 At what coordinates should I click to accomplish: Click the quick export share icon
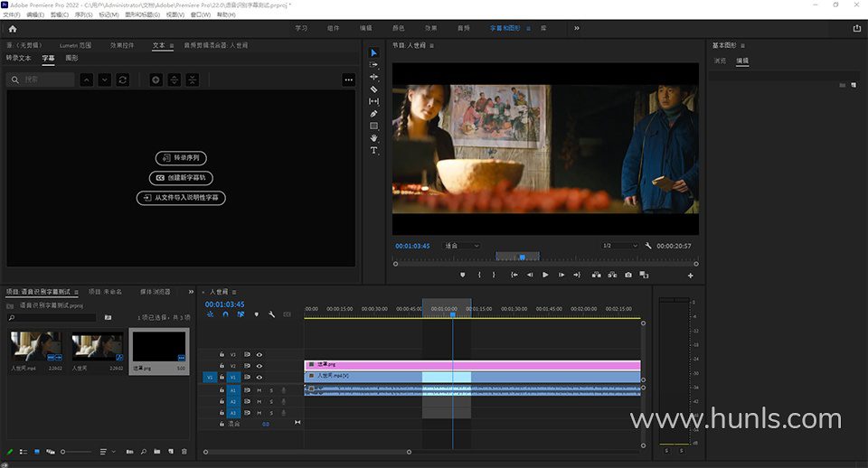tap(857, 28)
